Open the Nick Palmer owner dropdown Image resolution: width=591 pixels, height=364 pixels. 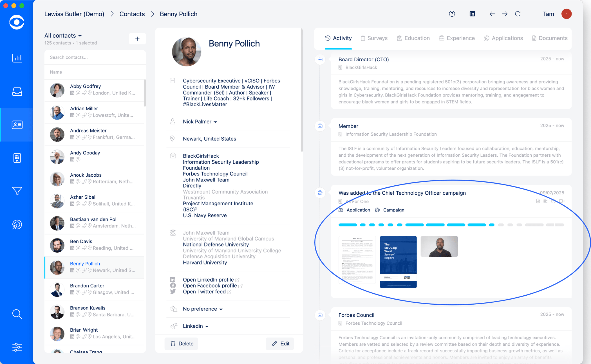point(200,122)
